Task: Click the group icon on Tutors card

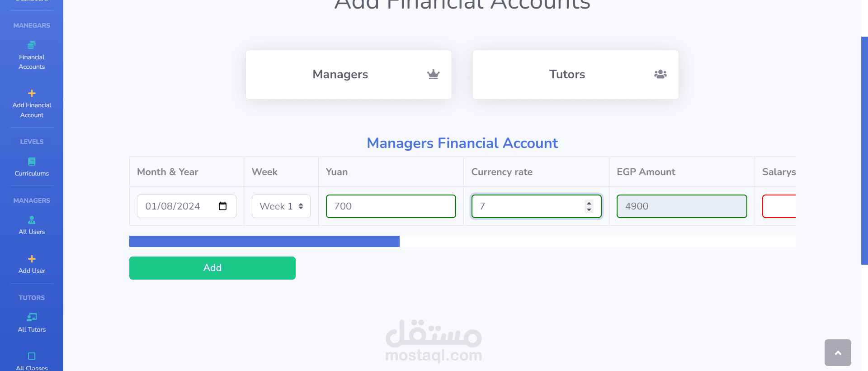Action: 660,74
